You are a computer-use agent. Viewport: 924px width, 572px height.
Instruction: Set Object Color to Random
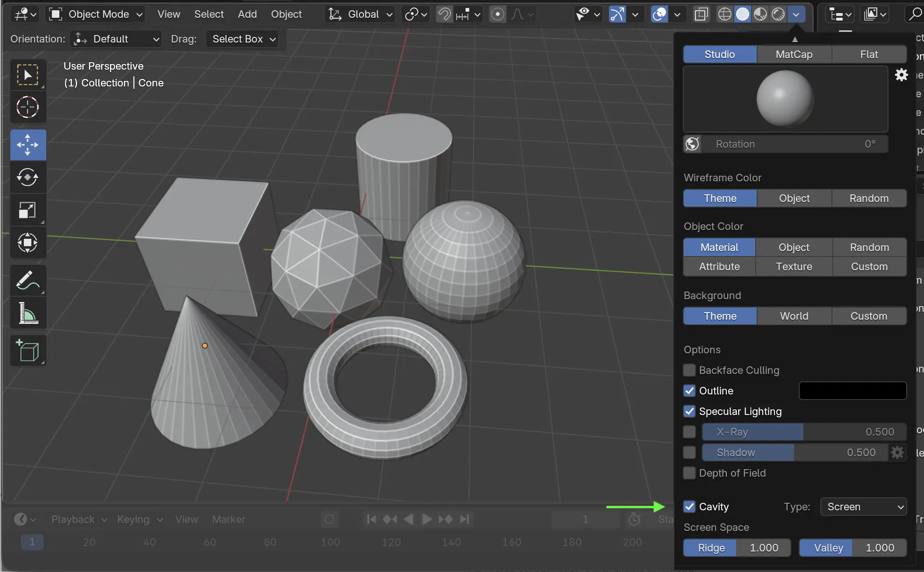click(x=869, y=247)
